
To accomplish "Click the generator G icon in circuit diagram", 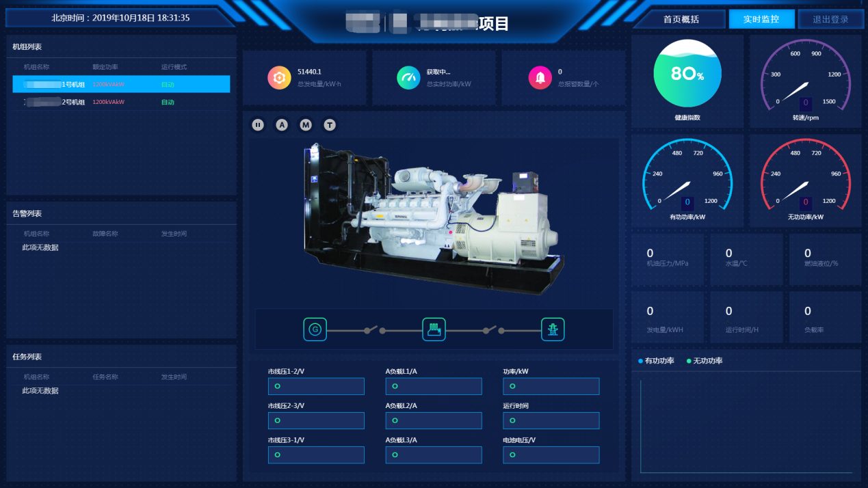I will click(x=315, y=329).
